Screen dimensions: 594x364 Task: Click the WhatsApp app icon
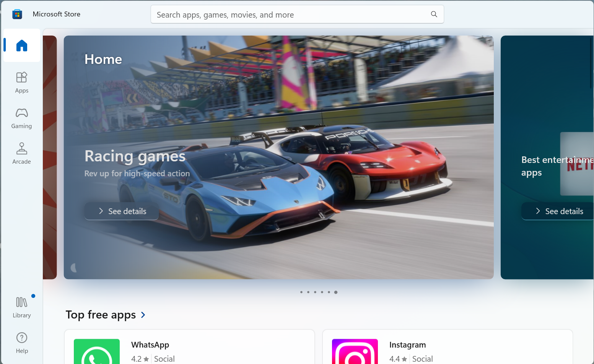coord(97,352)
